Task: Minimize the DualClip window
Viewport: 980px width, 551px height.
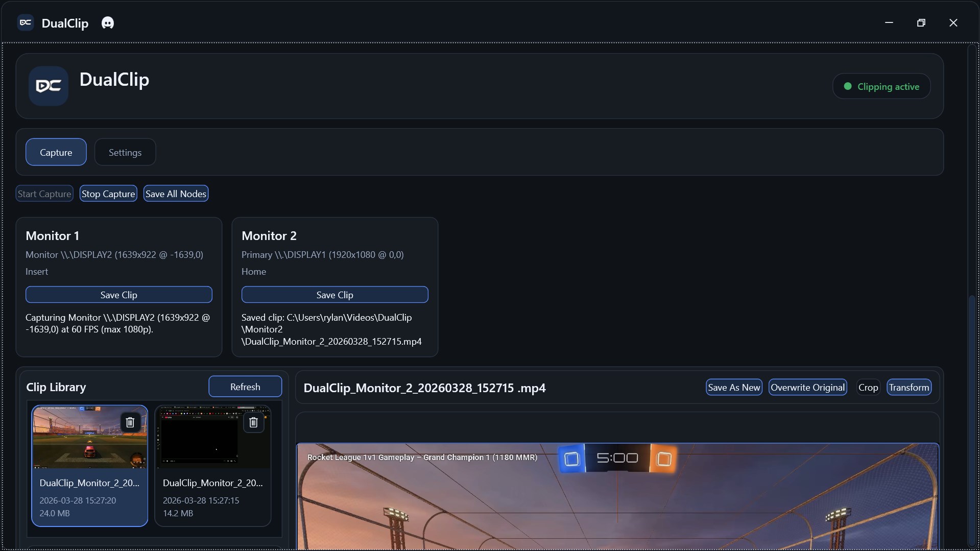Action: [x=889, y=22]
